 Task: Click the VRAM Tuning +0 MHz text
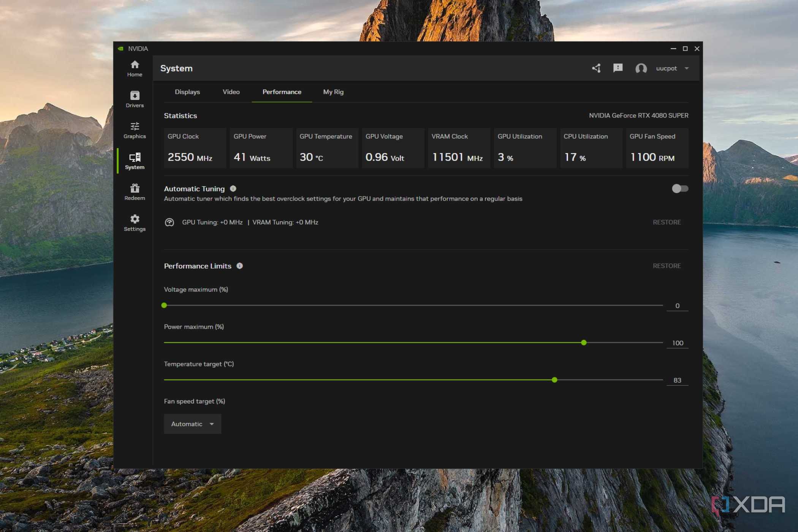pos(285,222)
